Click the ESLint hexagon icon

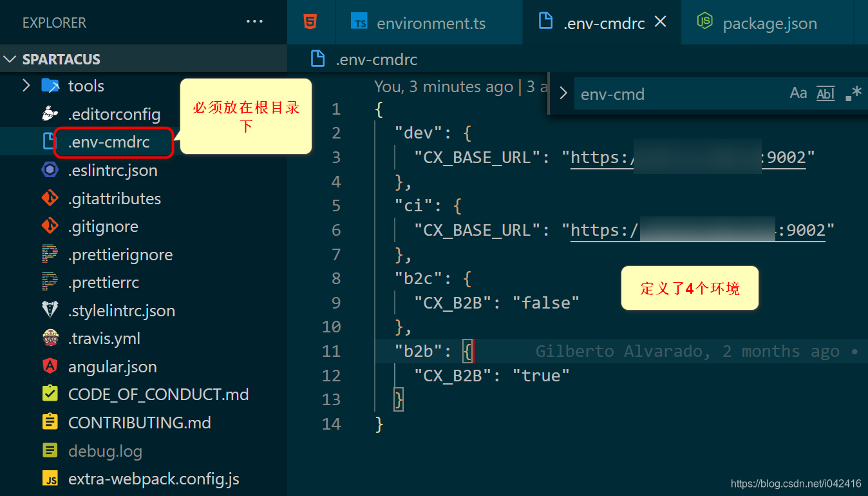50,170
